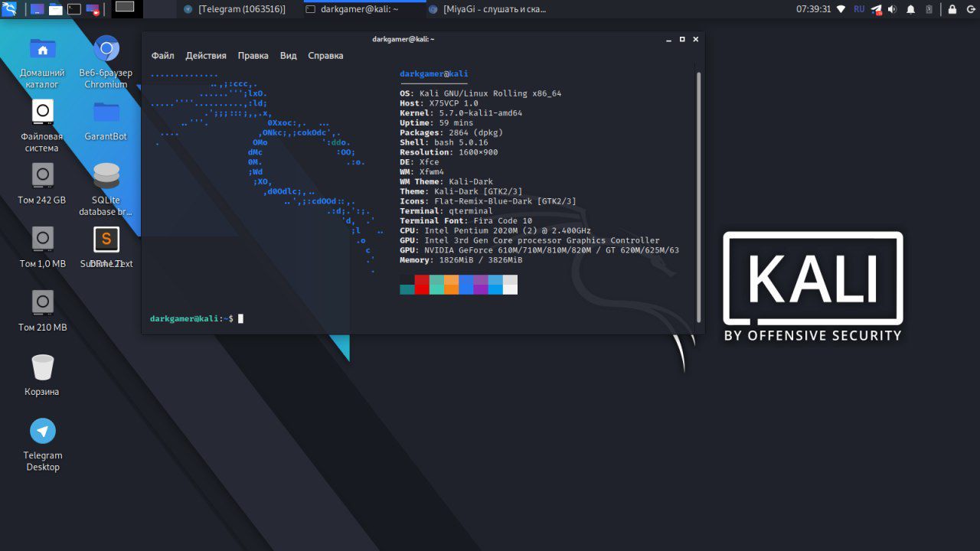Open the Правка menu in terminal
This screenshot has height=551, width=980.
(x=253, y=56)
